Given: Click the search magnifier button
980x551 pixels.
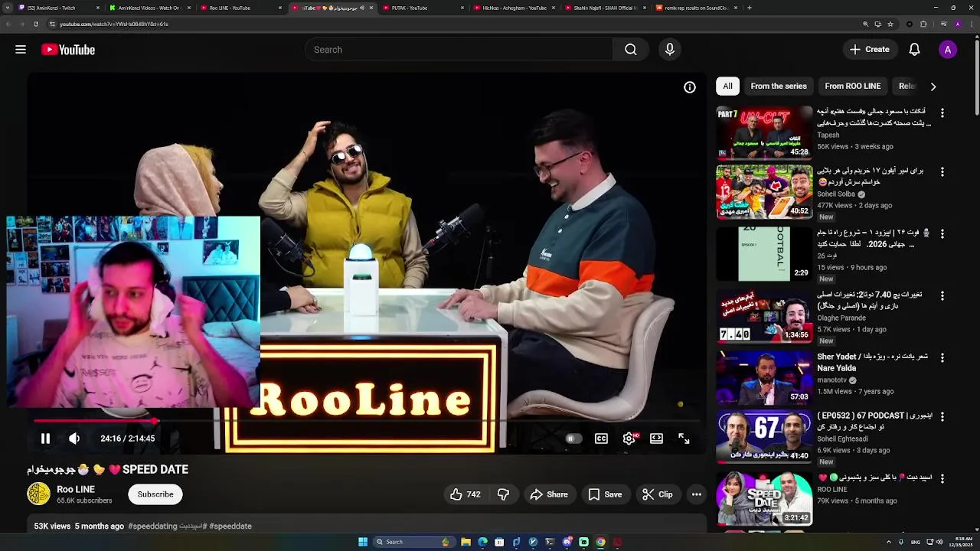Looking at the screenshot, I should tap(630, 50).
